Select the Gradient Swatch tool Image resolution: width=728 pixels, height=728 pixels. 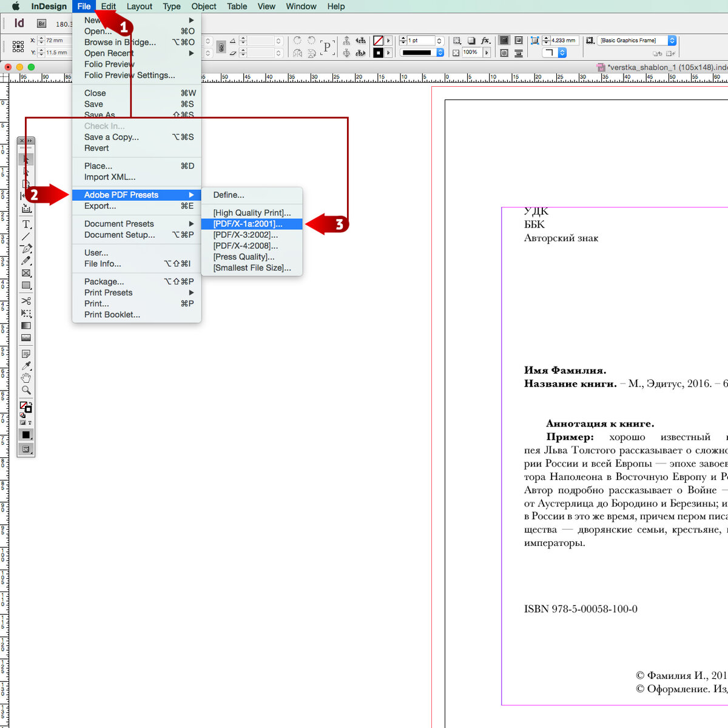point(26,325)
